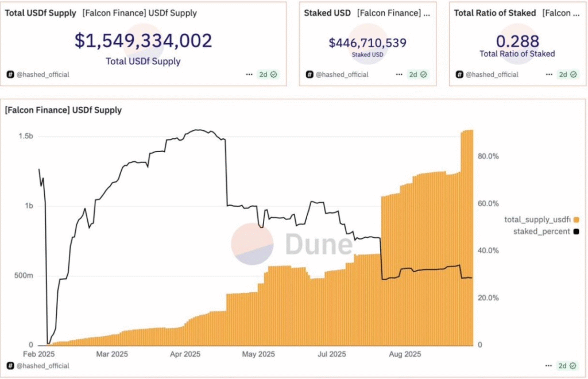Click the hash icon in the Staked USD card
This screenshot has height=379, width=588.
pyautogui.click(x=310, y=75)
